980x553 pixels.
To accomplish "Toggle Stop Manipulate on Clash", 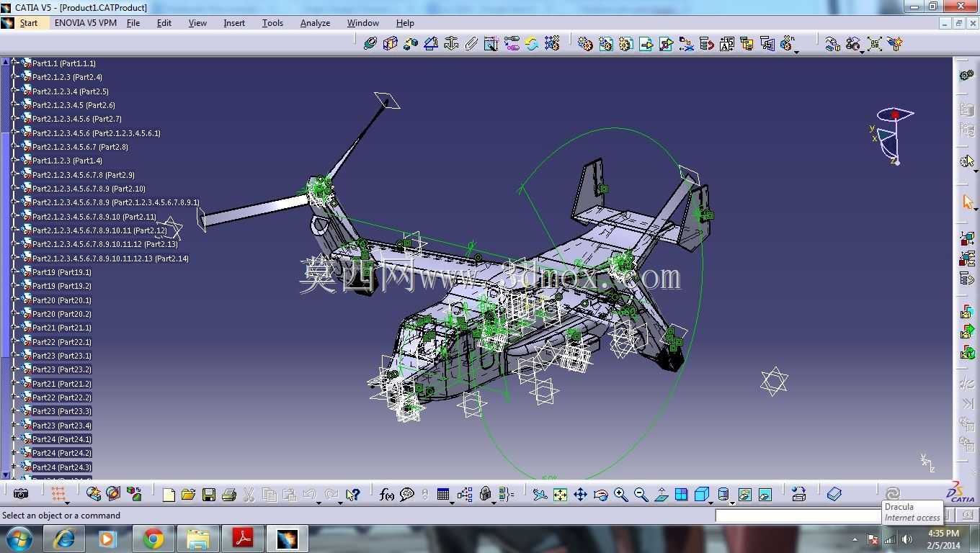I will click(895, 44).
